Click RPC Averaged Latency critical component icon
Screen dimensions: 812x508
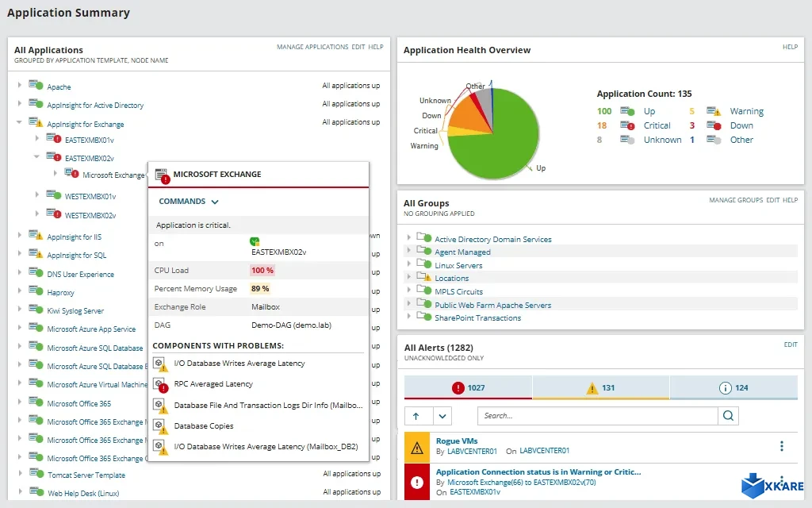pos(160,385)
